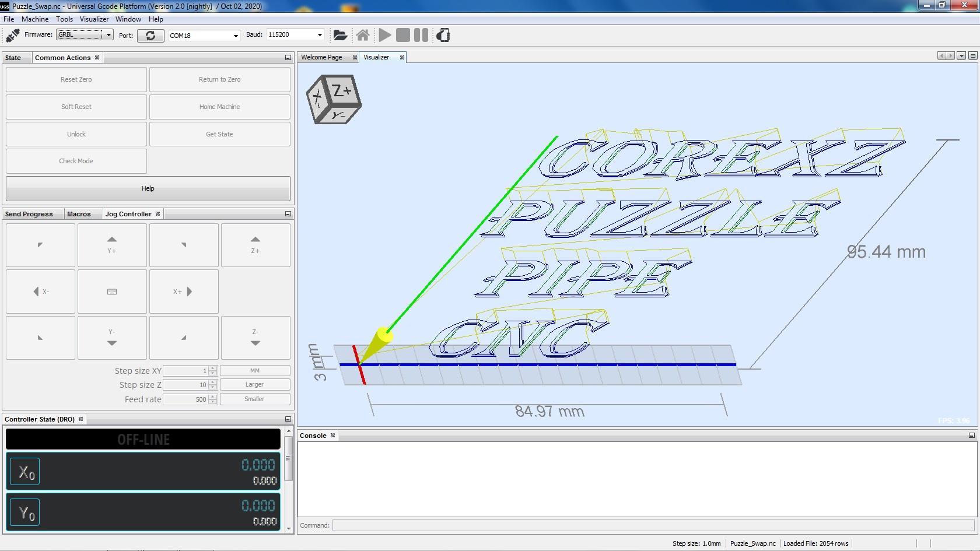
Task: Click the Home Machine button
Action: (x=220, y=107)
